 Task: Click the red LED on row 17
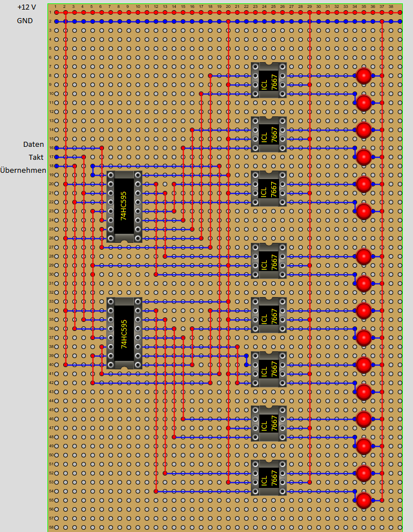click(364, 157)
